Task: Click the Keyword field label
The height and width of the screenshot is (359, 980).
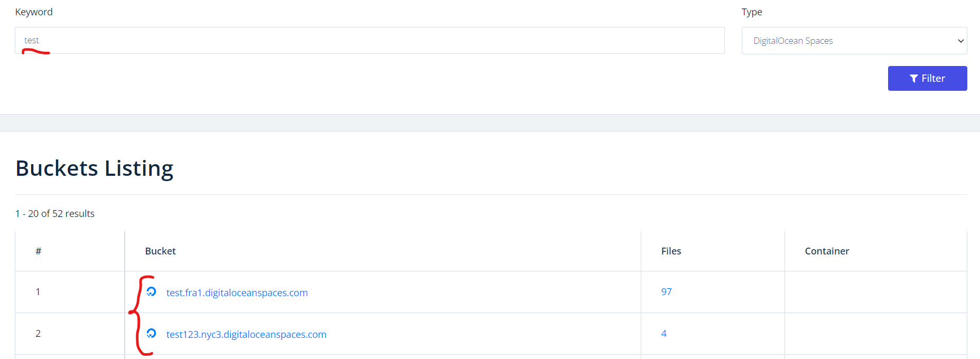Action: pos(34,12)
